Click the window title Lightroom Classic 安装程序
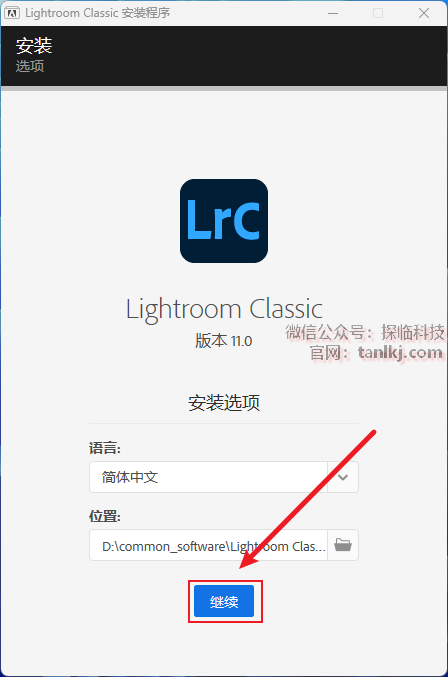Screen dimensions: 448x677 click(98, 13)
